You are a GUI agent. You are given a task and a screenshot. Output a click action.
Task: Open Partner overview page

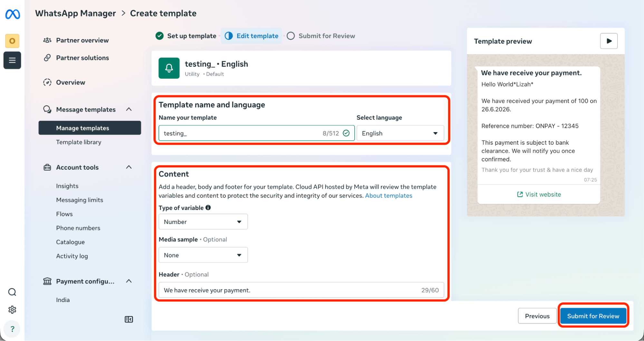click(82, 40)
